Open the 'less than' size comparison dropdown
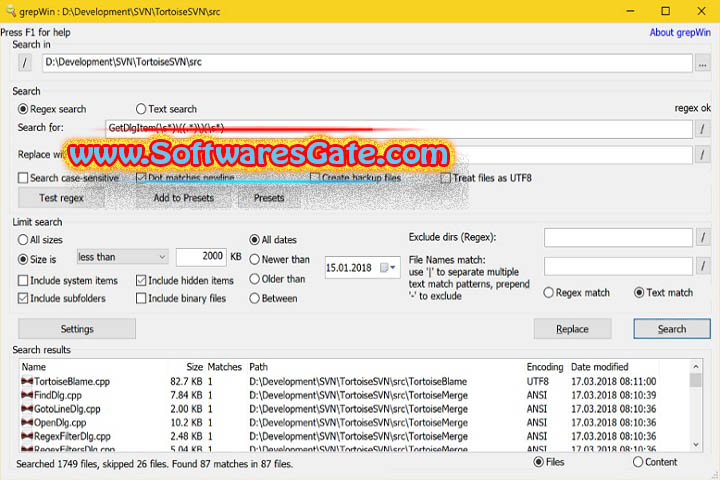This screenshot has height=480, width=720. 122,257
